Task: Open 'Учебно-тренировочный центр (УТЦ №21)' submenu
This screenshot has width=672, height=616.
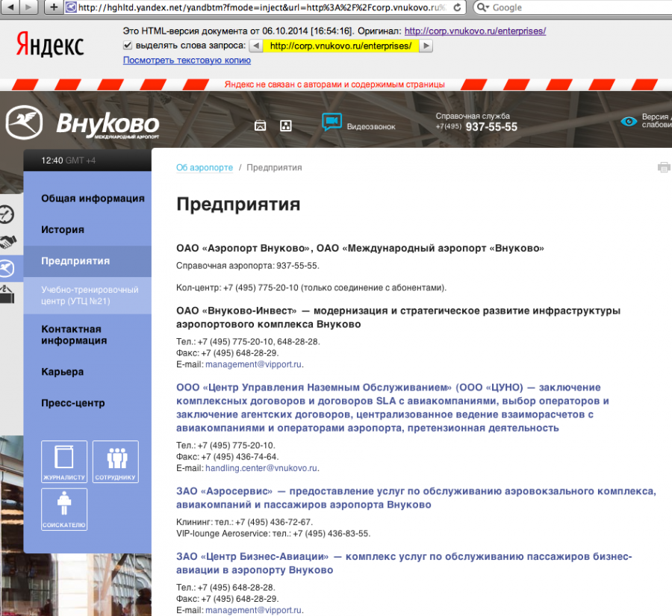Action: click(90, 296)
